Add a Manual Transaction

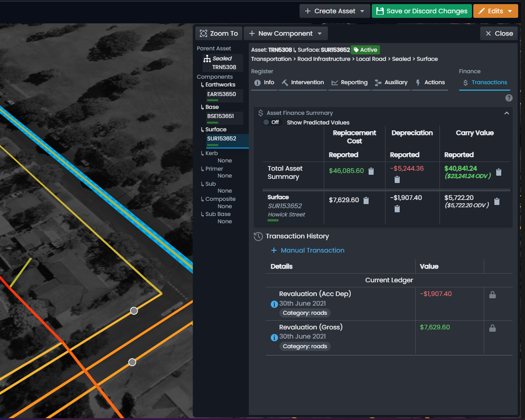307,250
